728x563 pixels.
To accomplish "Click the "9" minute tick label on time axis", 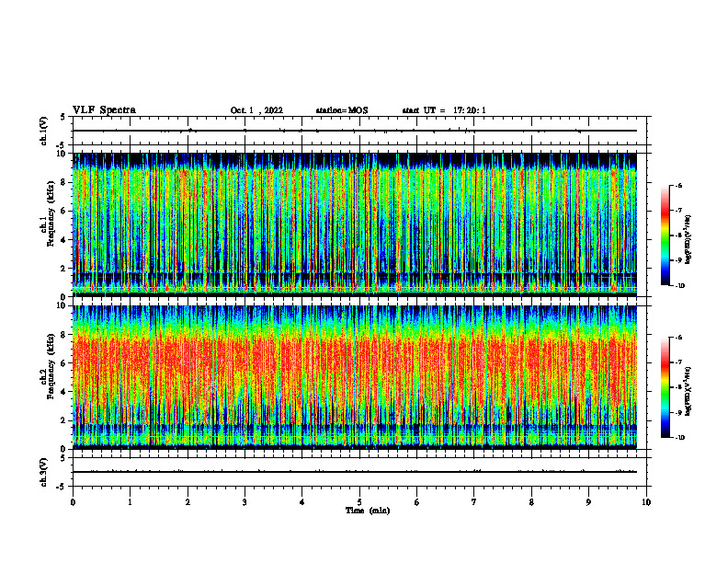I will 588,502.
